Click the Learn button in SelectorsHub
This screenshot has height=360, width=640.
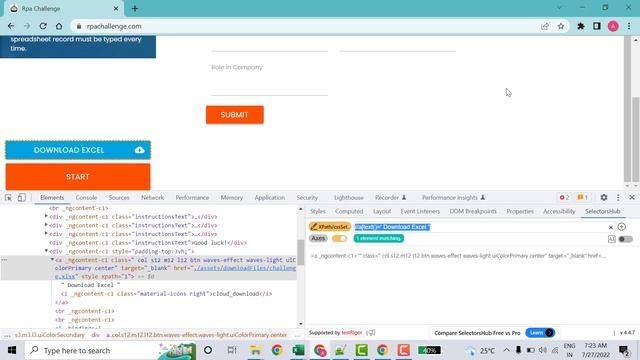coord(540,333)
